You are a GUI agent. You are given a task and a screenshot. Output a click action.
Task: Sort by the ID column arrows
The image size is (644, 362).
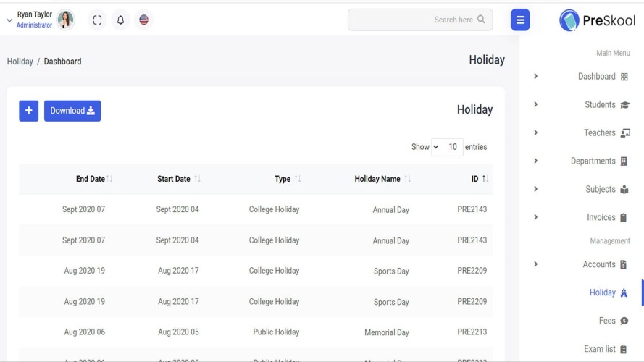coord(485,179)
